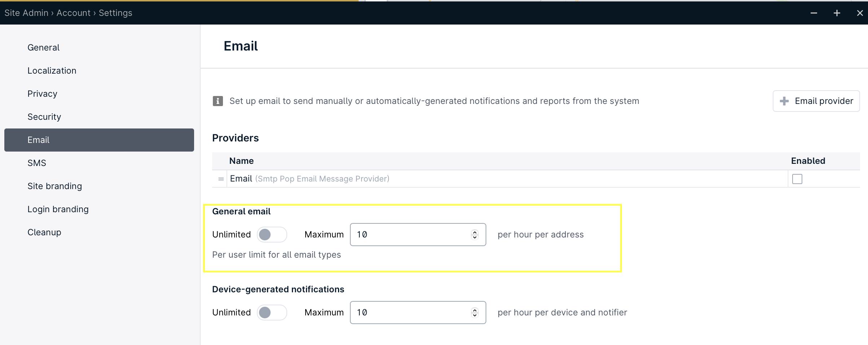Click the Name column header

pos(241,161)
